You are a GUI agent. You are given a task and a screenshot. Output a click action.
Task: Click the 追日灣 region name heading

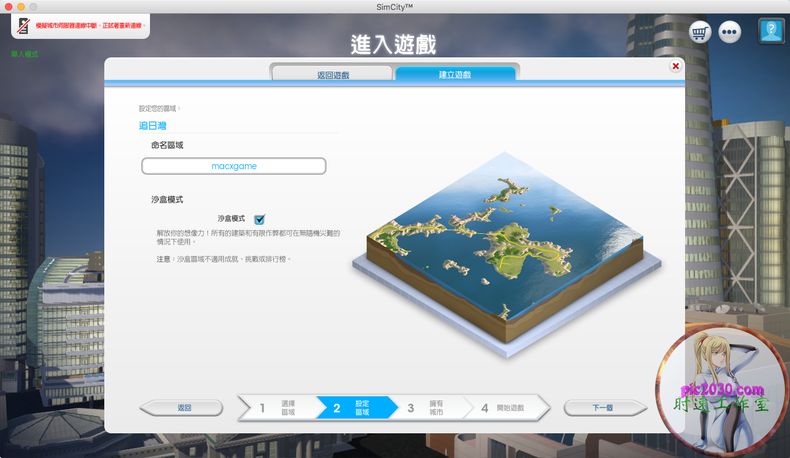153,125
